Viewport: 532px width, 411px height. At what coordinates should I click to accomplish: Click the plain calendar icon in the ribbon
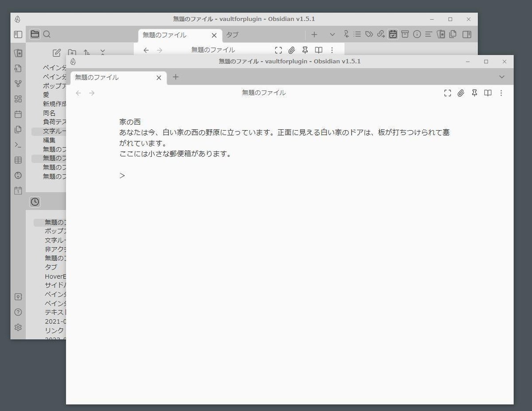(18, 114)
